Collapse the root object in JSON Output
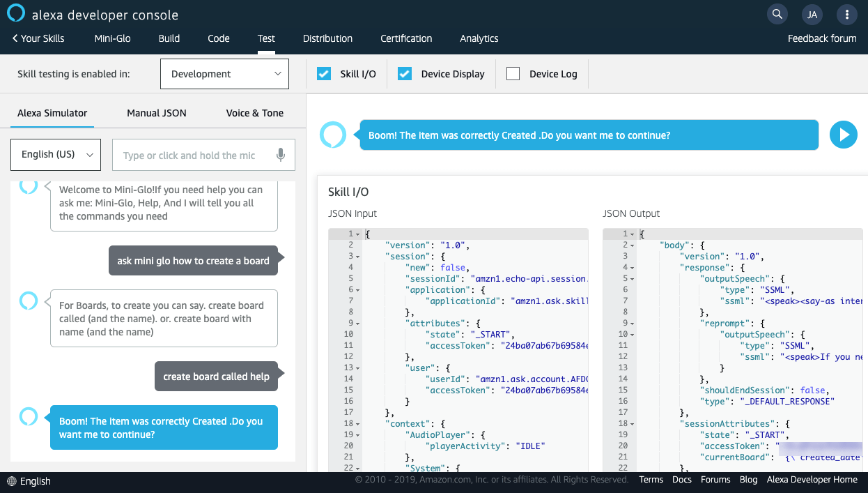This screenshot has width=868, height=493. (633, 234)
